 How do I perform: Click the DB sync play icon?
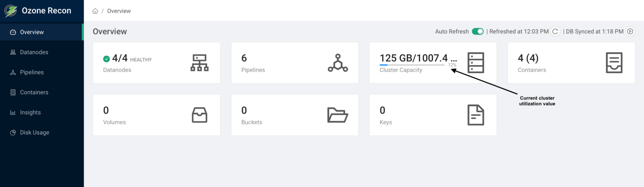[630, 31]
